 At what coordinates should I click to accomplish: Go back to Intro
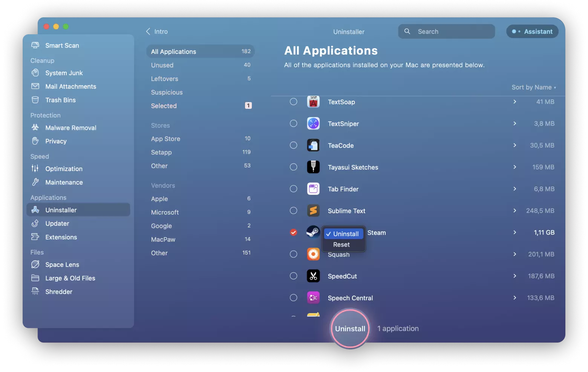tap(157, 32)
